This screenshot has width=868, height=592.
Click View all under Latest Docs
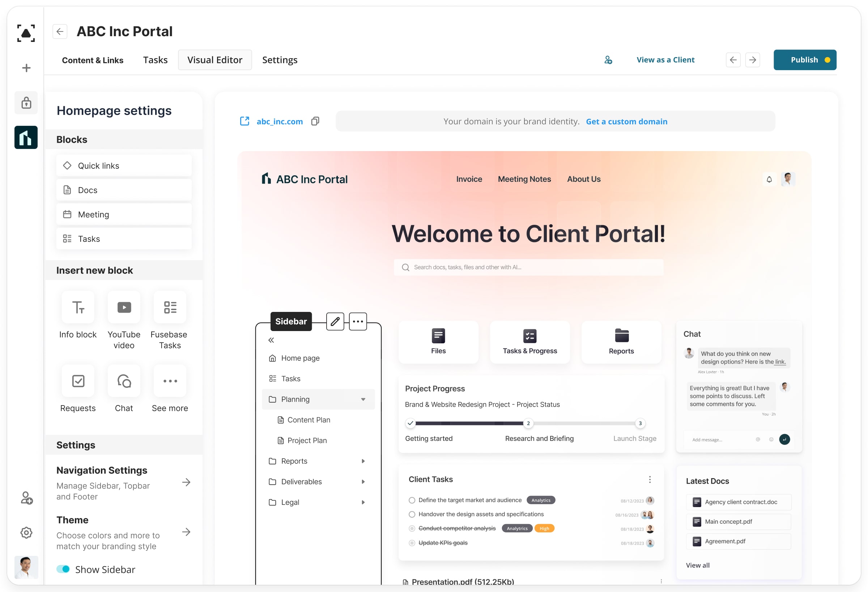[698, 565]
